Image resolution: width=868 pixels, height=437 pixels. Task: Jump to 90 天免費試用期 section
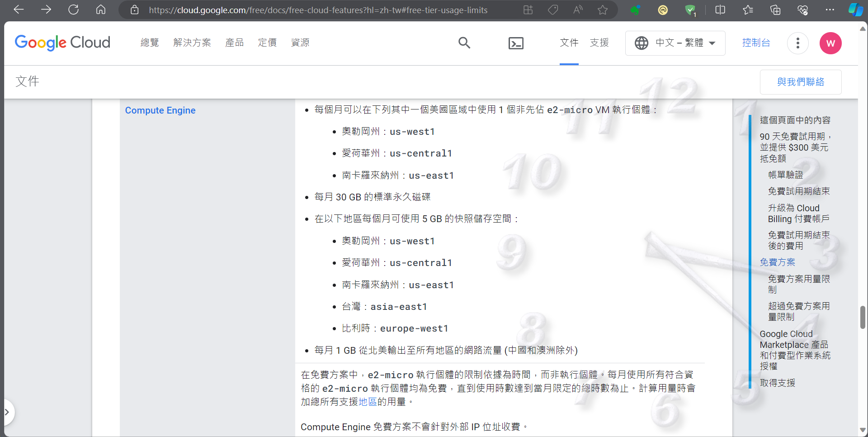coord(795,147)
